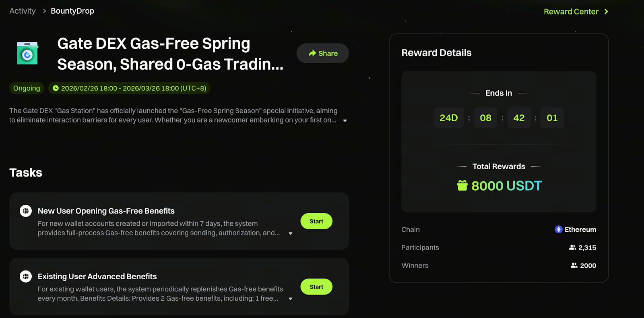Expand the Existing User Advanced Benefits details
The image size is (644, 318).
(291, 298)
